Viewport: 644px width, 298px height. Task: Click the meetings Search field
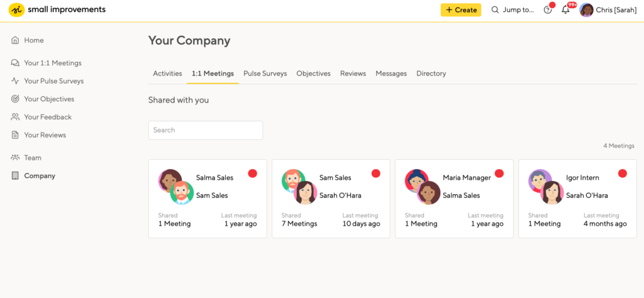(206, 130)
